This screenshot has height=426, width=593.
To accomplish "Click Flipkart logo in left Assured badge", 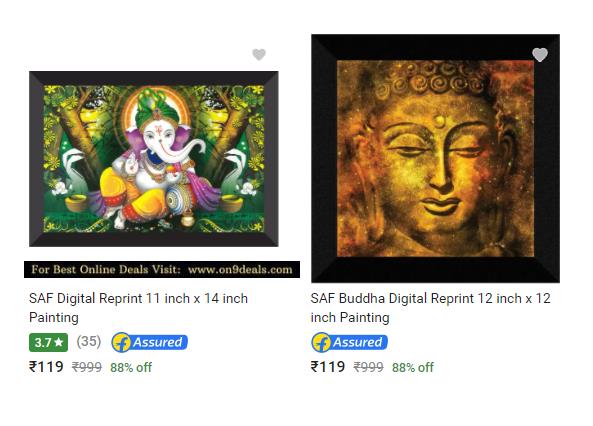I will 121,342.
